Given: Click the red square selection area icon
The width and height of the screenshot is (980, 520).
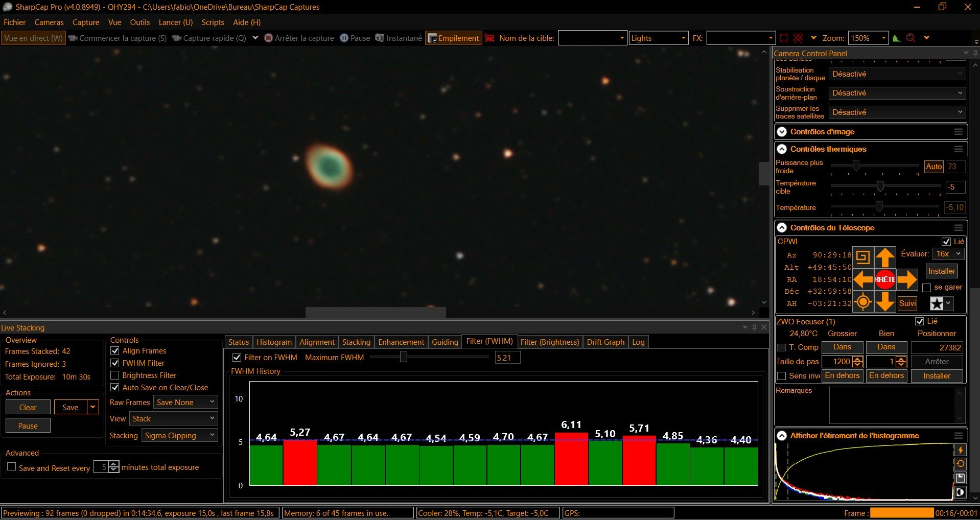Looking at the screenshot, I should pyautogui.click(x=784, y=38).
